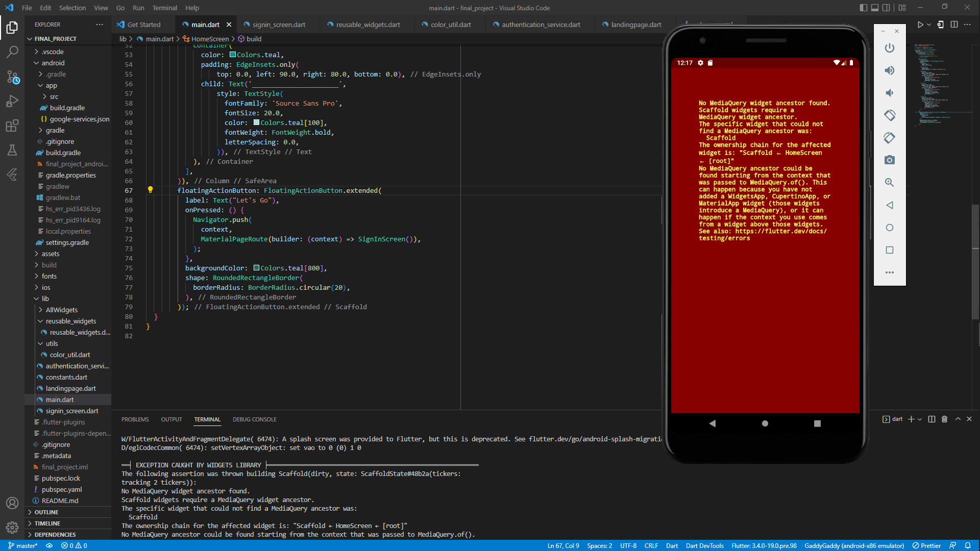The width and height of the screenshot is (980, 551).
Task: Take a screenshot with the emulator camera icon
Action: pyautogui.click(x=890, y=160)
